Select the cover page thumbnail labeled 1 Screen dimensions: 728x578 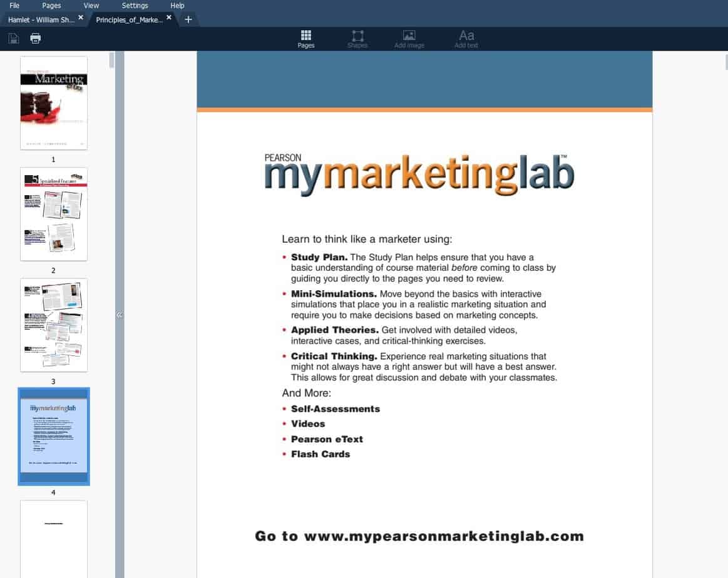click(54, 103)
